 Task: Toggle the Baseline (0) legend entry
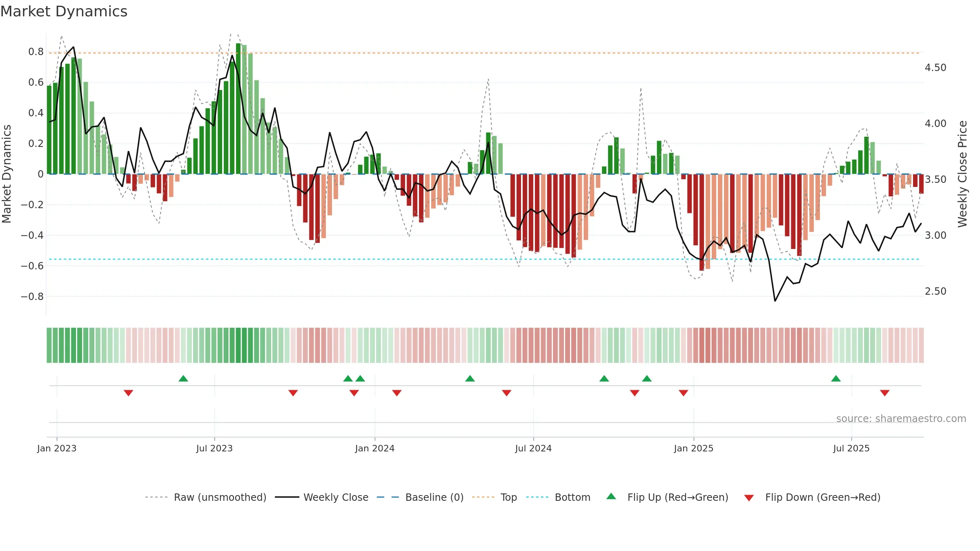coord(420,497)
